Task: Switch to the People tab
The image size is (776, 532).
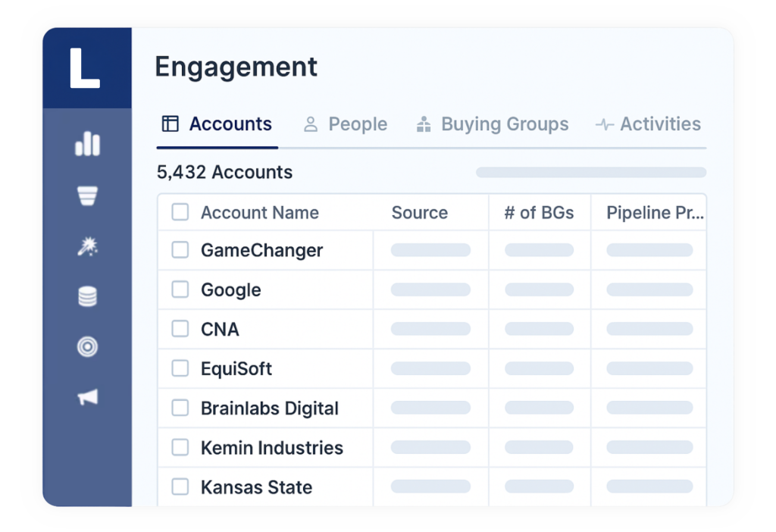Action: tap(346, 124)
